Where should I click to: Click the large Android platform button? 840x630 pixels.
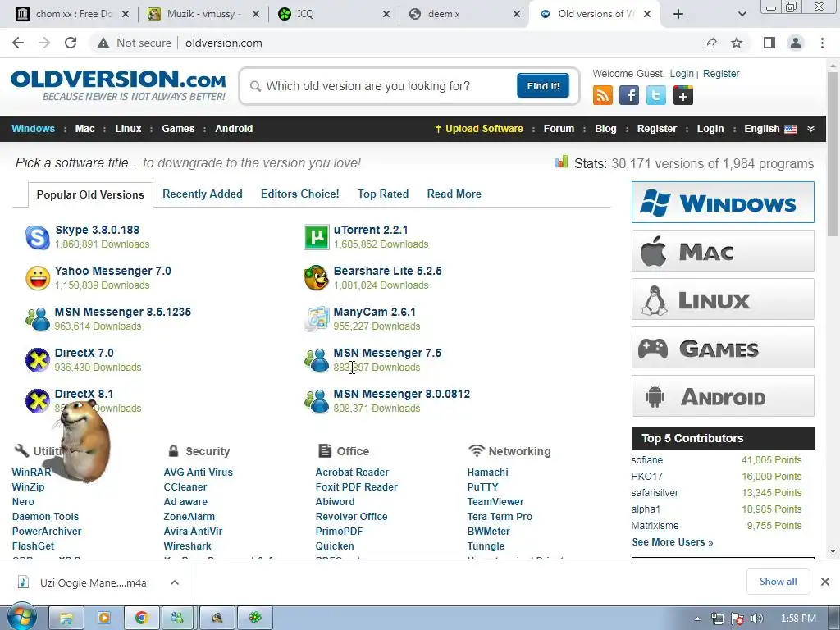coord(723,396)
